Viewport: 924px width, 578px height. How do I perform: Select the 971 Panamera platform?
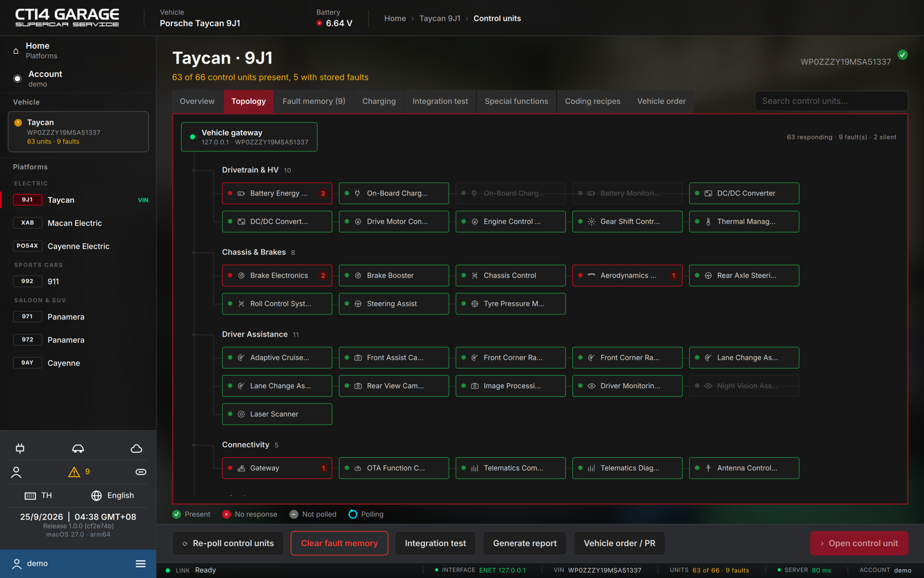click(78, 317)
